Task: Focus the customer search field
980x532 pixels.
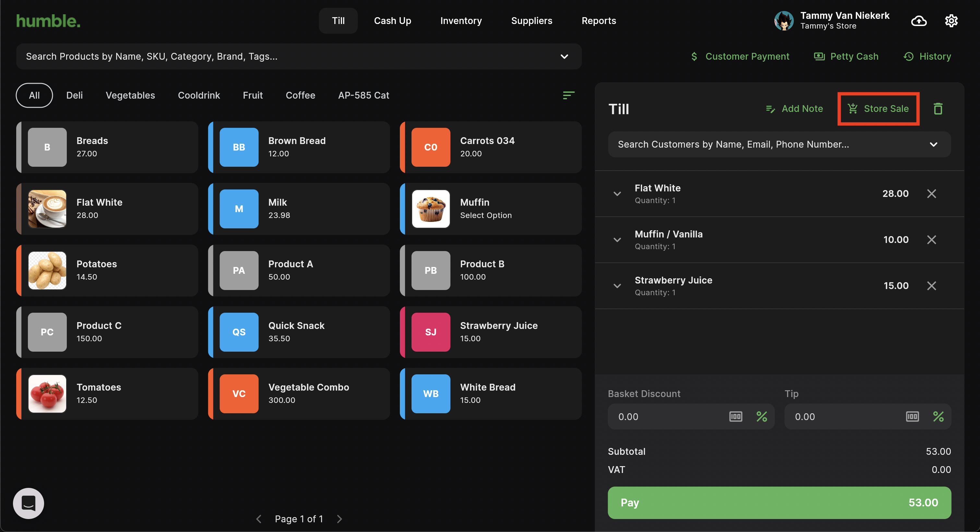Action: click(x=779, y=144)
